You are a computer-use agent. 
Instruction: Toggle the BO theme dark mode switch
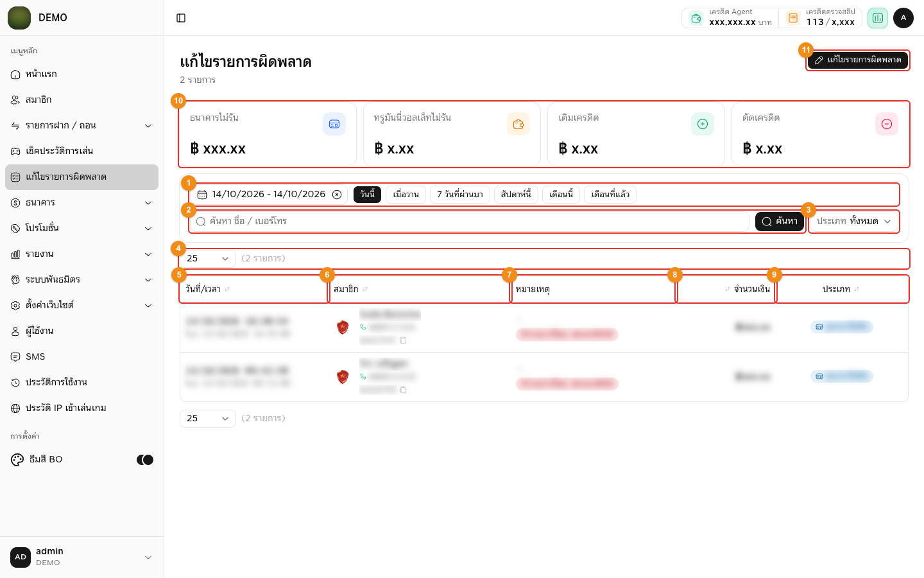click(x=145, y=460)
